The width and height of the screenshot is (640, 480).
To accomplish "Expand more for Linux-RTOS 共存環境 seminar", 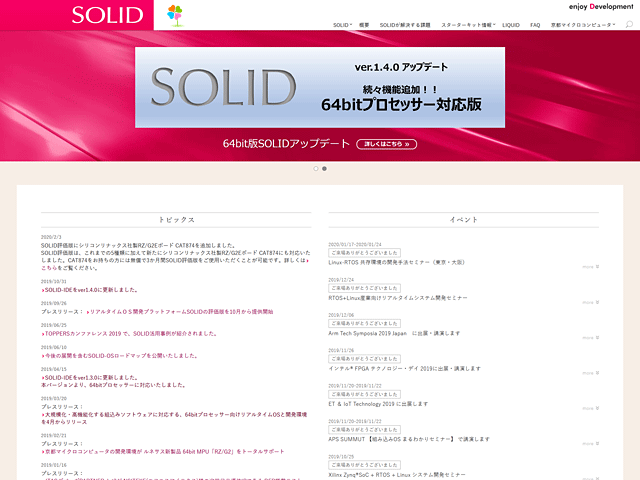I will 591,267.
